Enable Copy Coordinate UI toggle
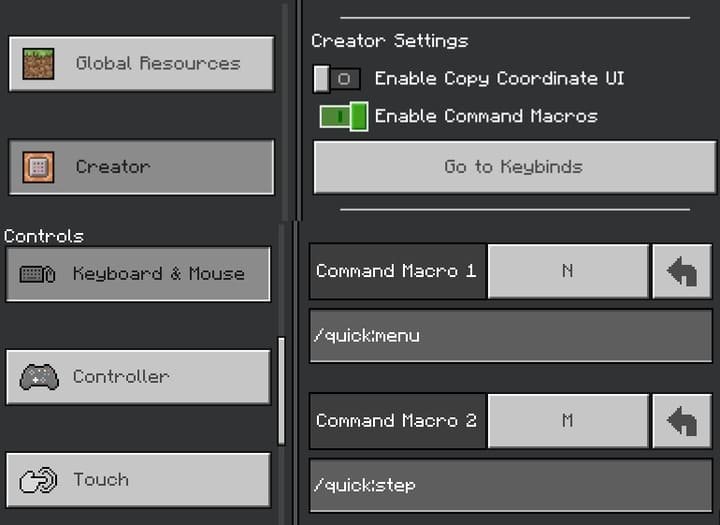Image resolution: width=720 pixels, height=525 pixels. click(336, 79)
